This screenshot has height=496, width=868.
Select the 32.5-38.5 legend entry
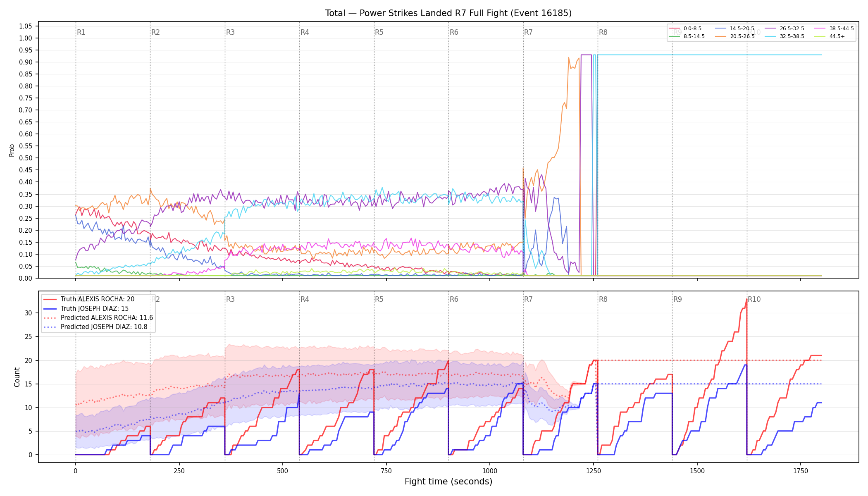point(785,36)
